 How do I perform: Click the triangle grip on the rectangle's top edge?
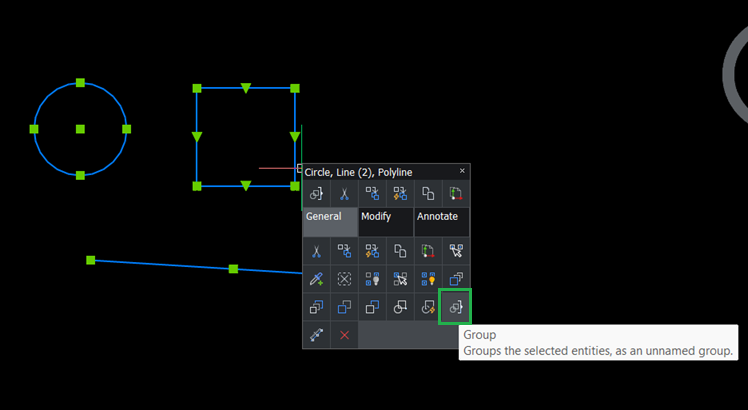(x=246, y=88)
